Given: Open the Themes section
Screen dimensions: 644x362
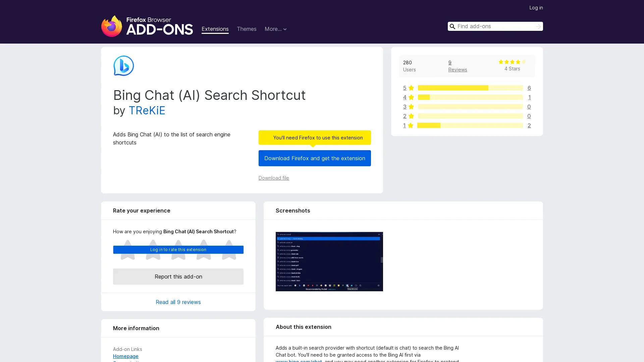Looking at the screenshot, I should point(247,29).
